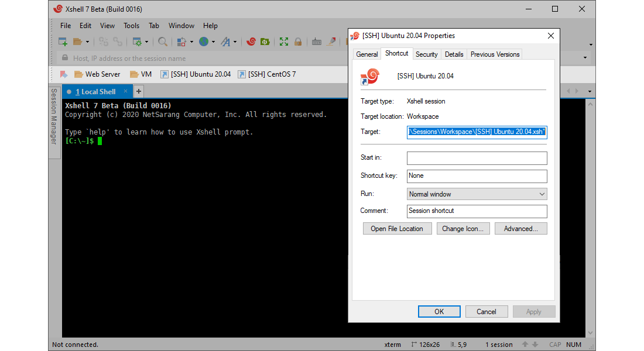Click the Reconnect chain-link toolbar icon
Image resolution: width=644 pixels, height=351 pixels.
118,42
